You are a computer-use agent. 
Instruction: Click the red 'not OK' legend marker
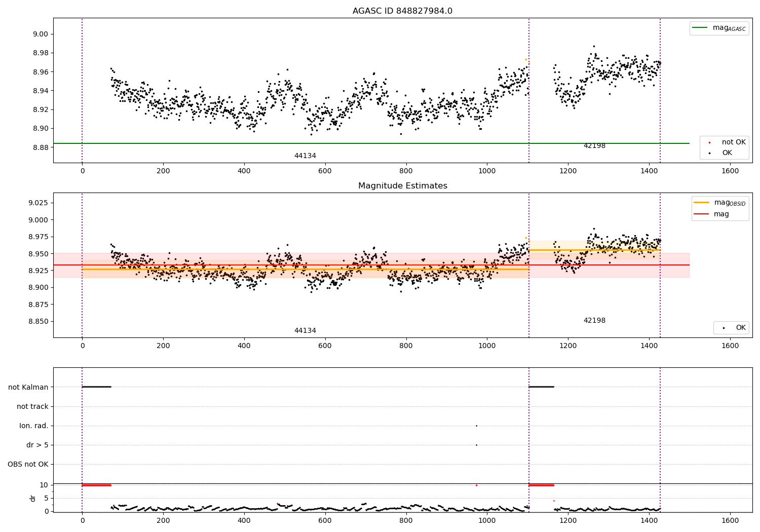click(x=709, y=143)
